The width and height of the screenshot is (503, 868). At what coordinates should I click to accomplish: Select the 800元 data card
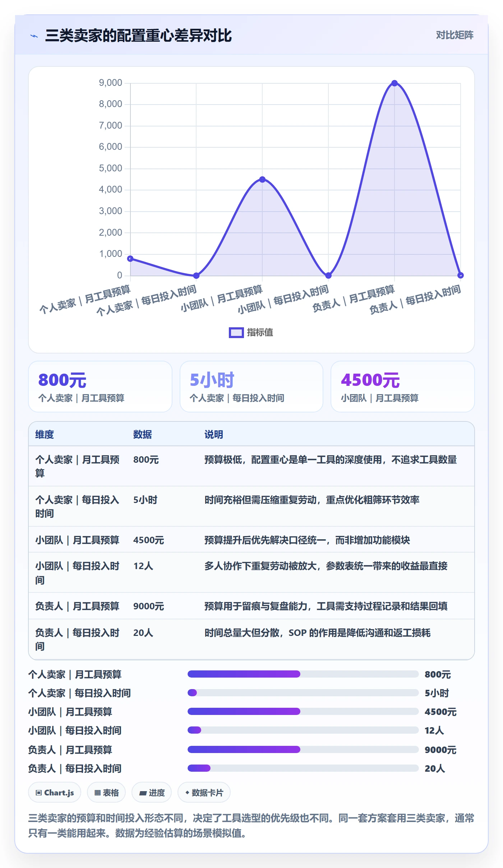100,387
